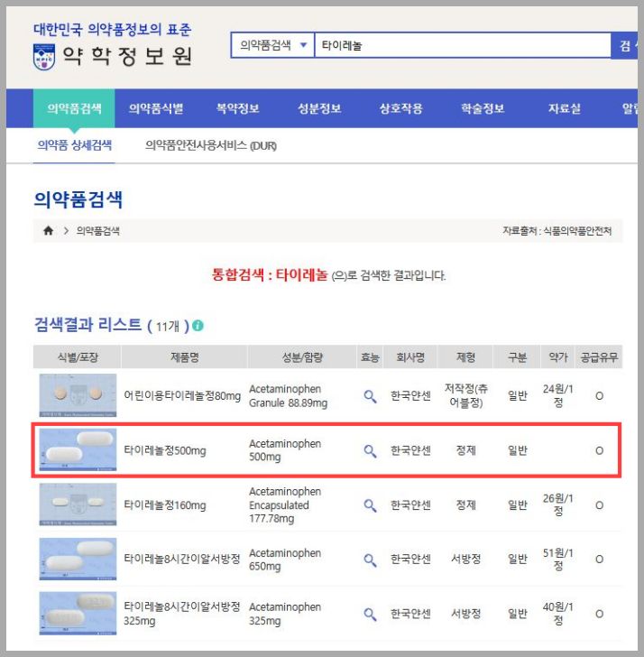
Task: Click ingredient Acetaminophen 325mg
Action: 285,614
